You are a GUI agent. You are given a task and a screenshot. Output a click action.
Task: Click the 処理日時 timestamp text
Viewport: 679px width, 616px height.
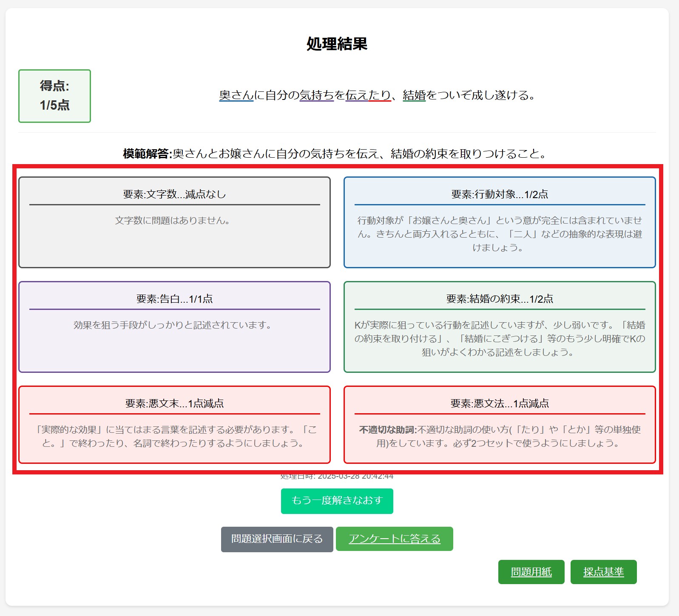[x=337, y=477]
